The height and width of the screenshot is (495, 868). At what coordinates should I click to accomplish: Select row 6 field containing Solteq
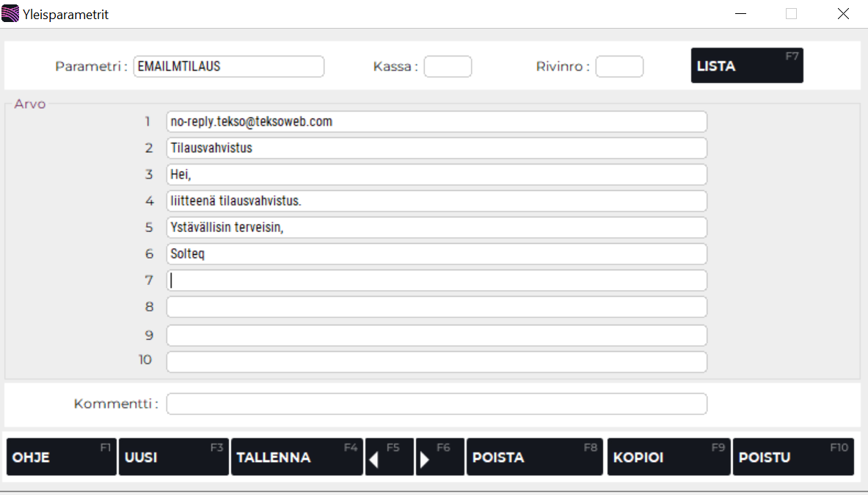coord(437,254)
